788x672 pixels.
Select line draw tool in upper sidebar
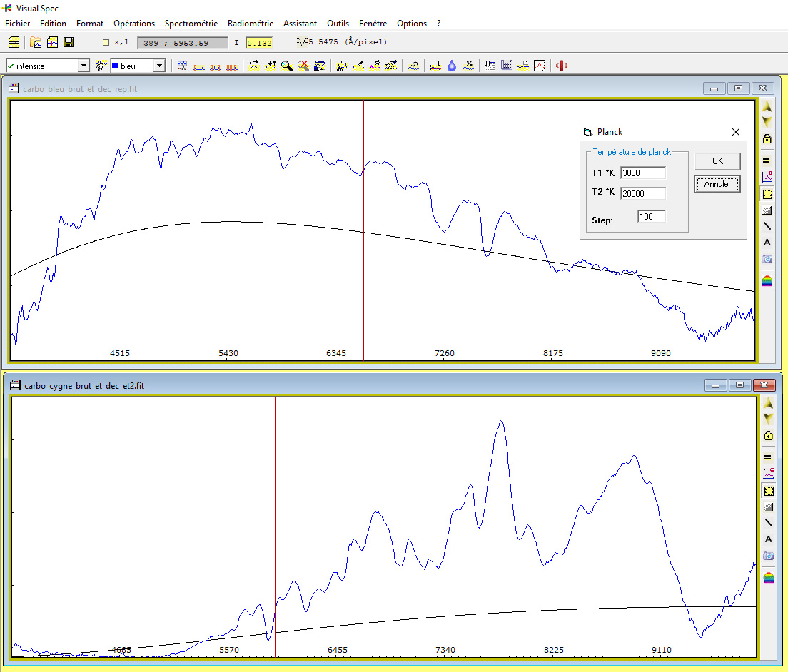point(767,226)
